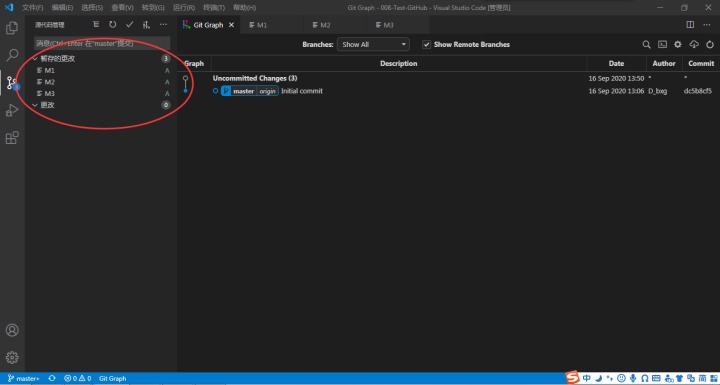
Task: Open the Explorer view in activity bar
Action: tap(12, 28)
